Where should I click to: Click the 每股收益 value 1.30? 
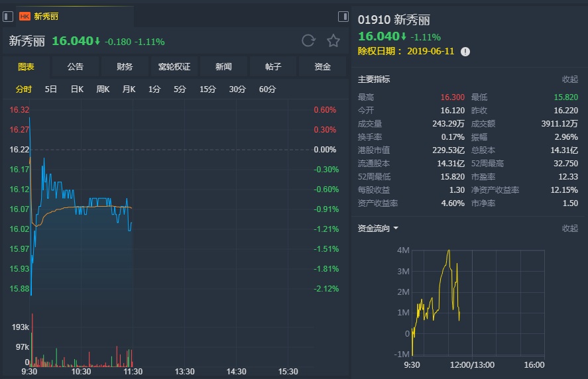click(457, 190)
